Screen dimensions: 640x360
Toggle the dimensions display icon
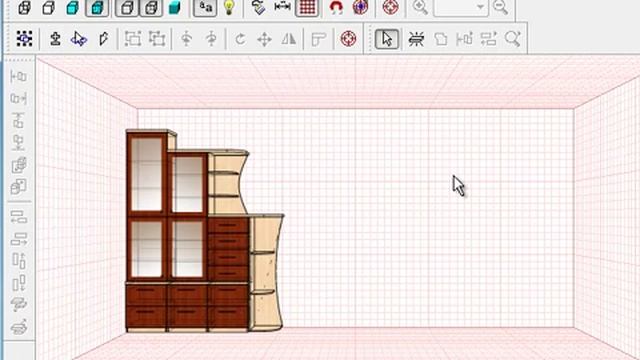[x=282, y=7]
